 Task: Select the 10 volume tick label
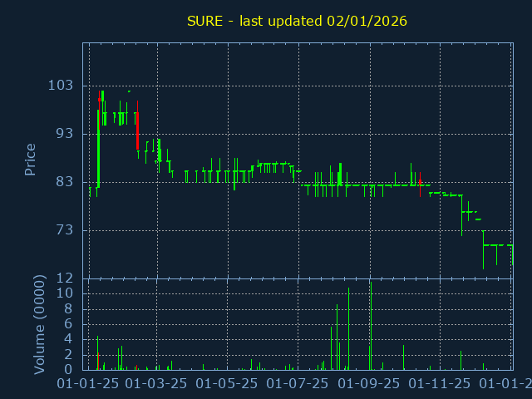65,293
